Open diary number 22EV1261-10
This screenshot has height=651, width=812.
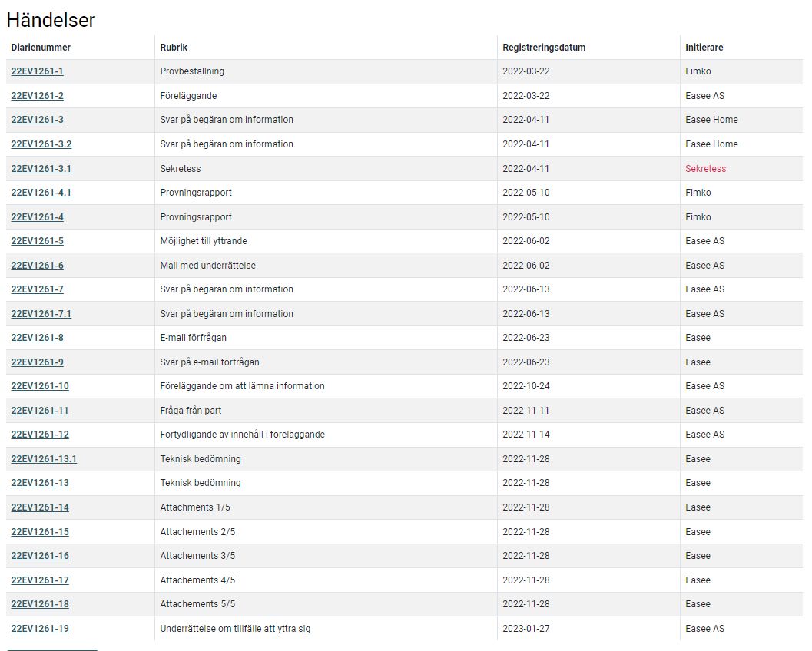tap(40, 386)
